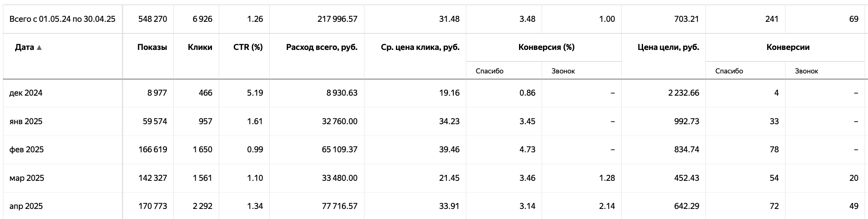Viewport: 868px width, 219px height.
Task: Select the мар 2025 row
Action: point(434,178)
